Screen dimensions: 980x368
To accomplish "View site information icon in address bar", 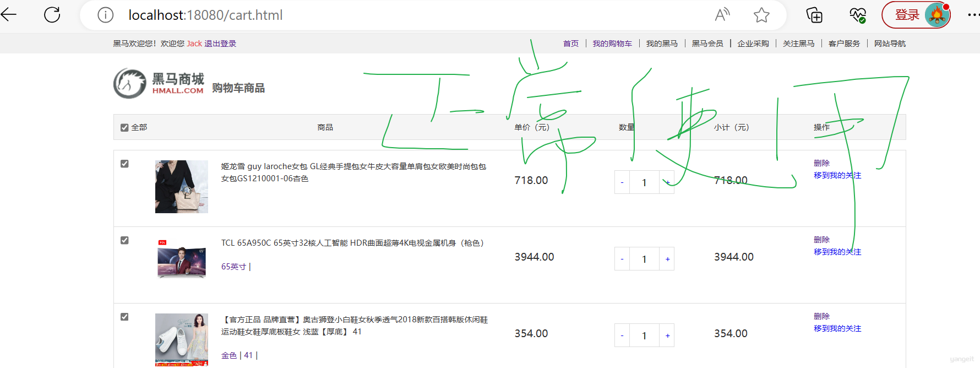I will (105, 15).
